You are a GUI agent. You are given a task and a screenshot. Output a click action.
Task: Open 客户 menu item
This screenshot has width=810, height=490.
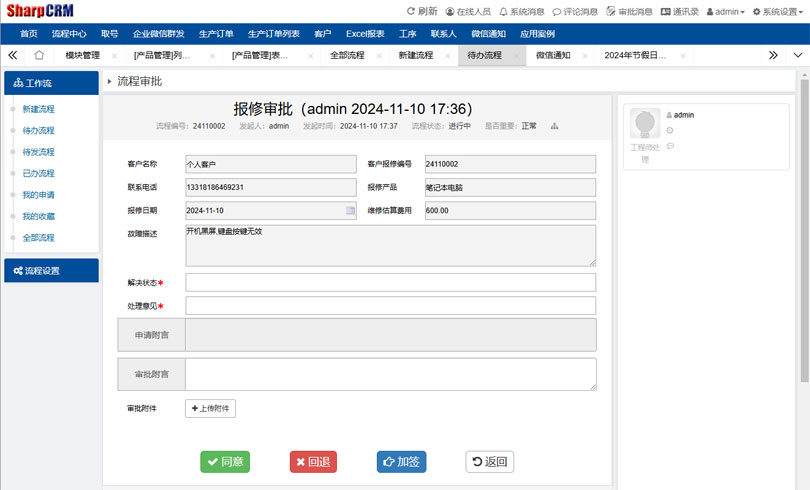322,34
